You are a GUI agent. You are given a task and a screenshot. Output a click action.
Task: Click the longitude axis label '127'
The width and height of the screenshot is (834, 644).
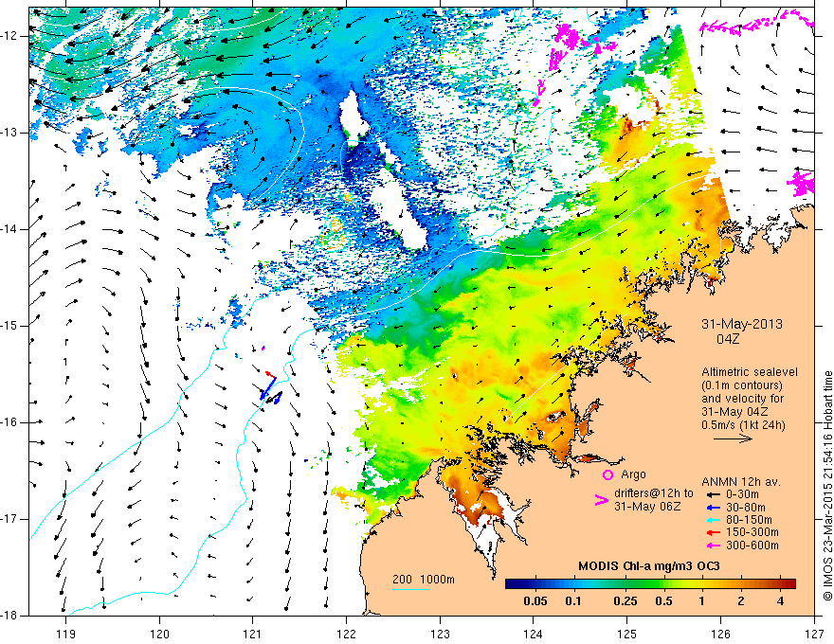click(814, 634)
